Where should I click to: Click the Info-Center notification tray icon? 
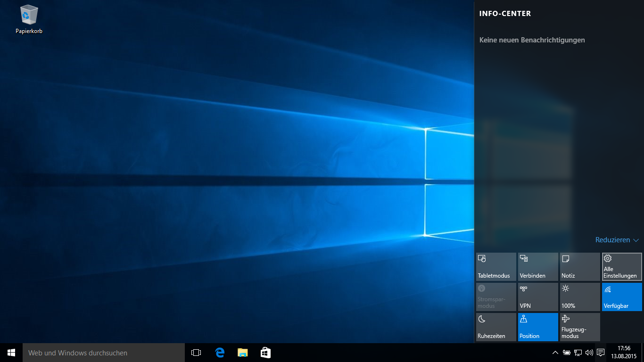point(601,353)
